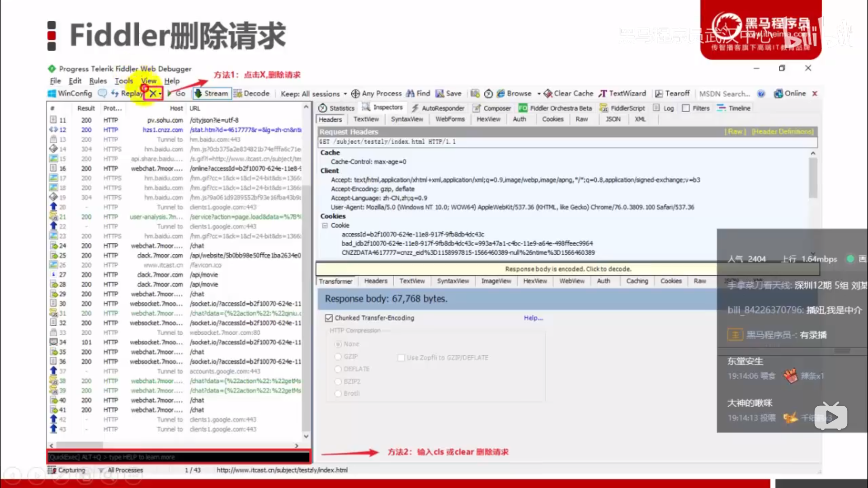Launch the TextWizard tool
Viewport: 868px width, 488px height.
(623, 93)
